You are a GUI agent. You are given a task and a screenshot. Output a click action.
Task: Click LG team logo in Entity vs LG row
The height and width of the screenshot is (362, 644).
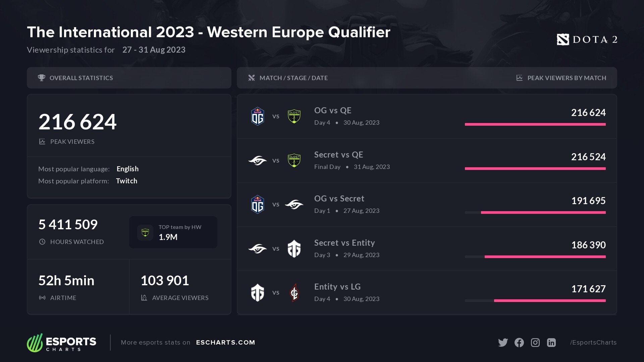click(294, 293)
